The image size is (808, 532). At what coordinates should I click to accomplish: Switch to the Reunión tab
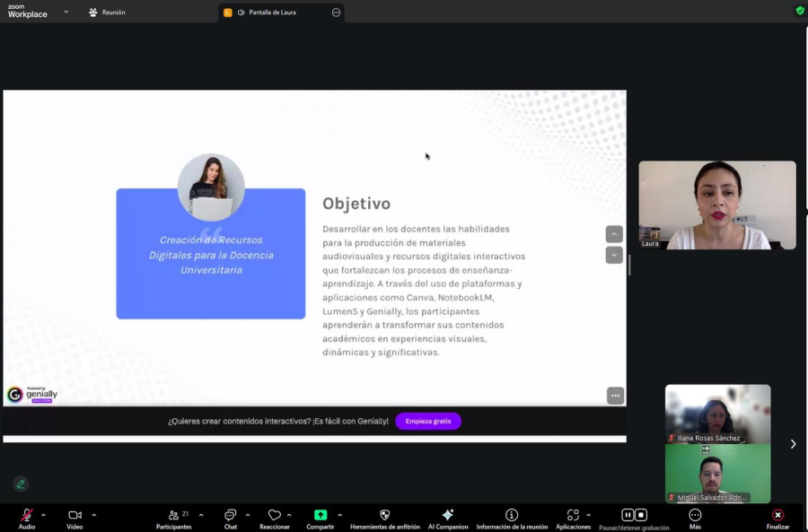(107, 13)
